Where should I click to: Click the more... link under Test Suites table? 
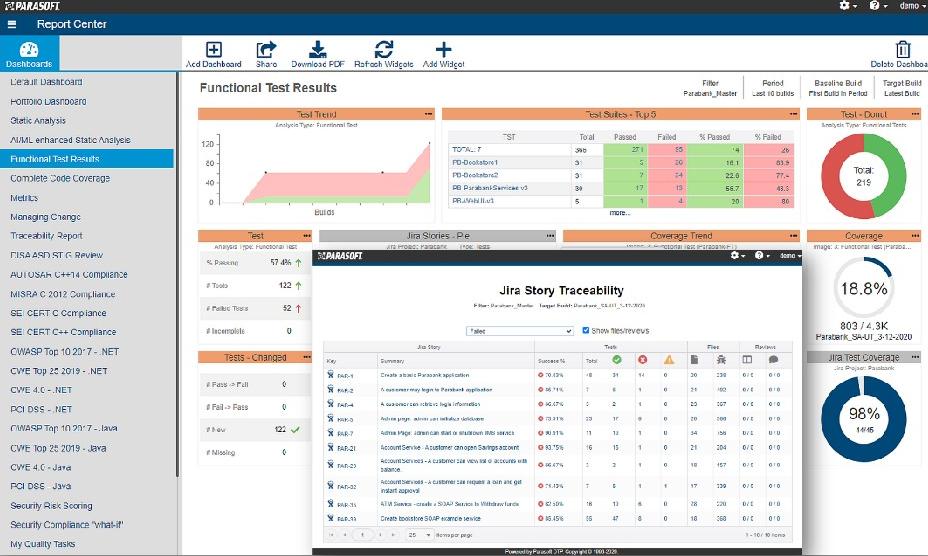click(620, 213)
